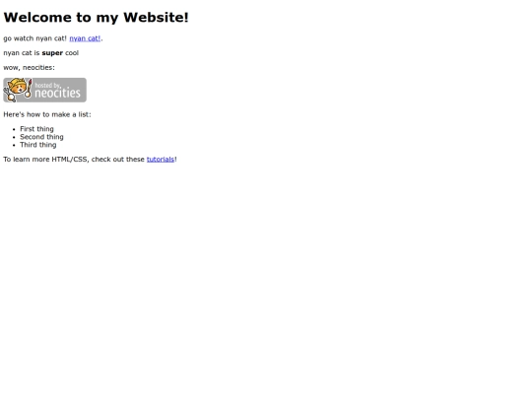Click the word "cool" after super
Screen dimensions: 532x399
pyautogui.click(x=72, y=53)
